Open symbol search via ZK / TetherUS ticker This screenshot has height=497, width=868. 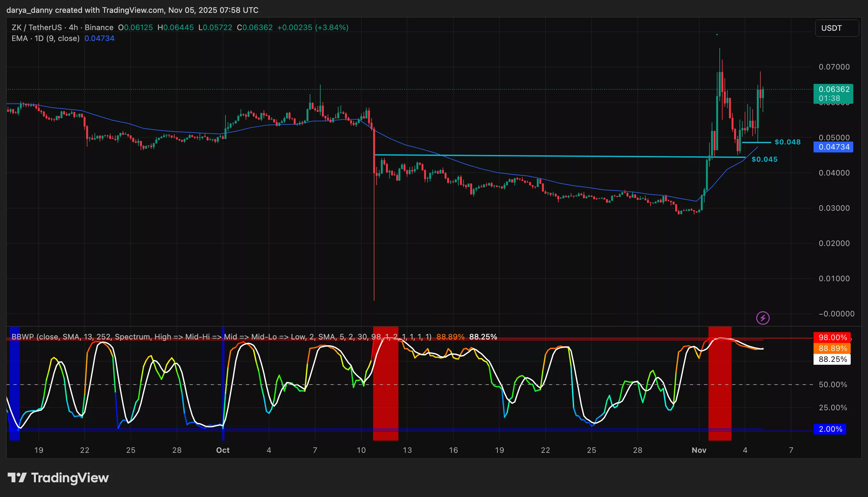[37, 28]
